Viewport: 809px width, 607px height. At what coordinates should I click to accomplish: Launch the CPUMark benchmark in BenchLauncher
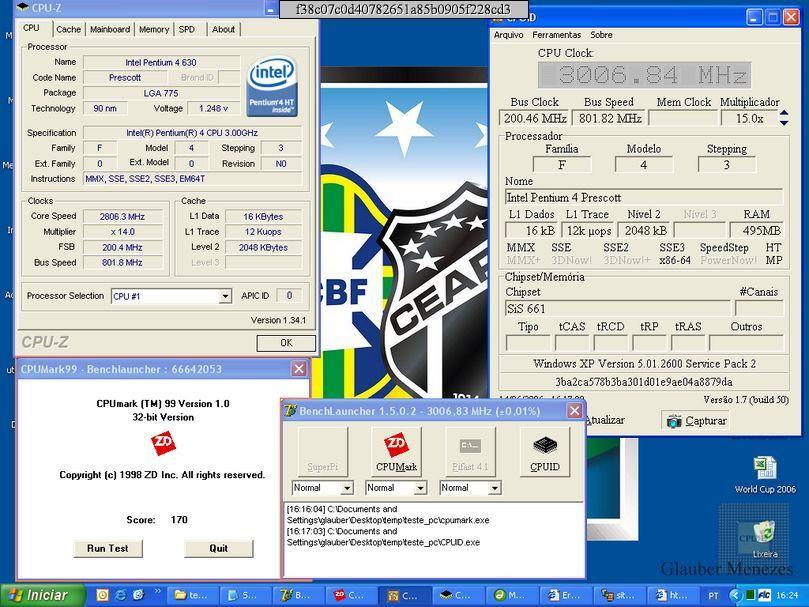pyautogui.click(x=396, y=450)
